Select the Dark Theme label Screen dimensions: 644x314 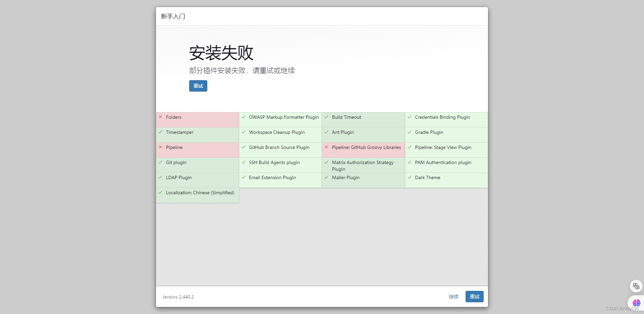pos(428,177)
